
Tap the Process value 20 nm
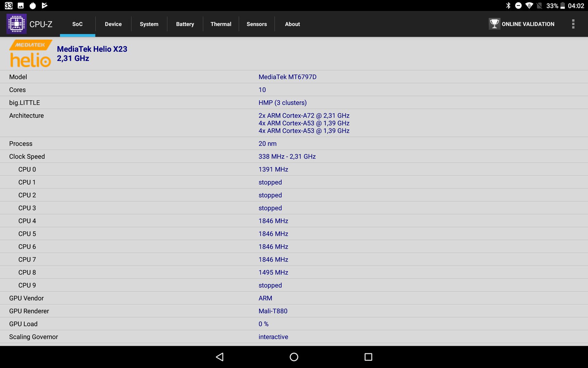tap(268, 144)
